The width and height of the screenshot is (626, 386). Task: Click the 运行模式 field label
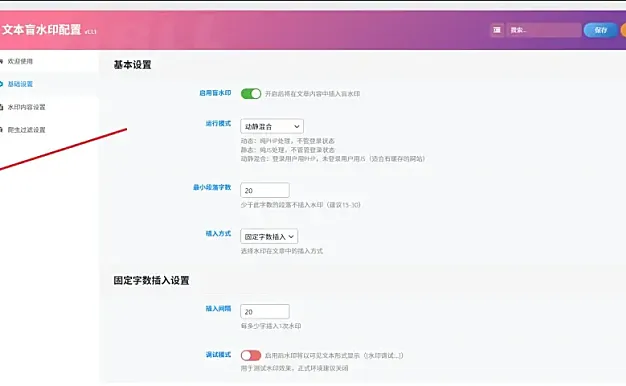[218, 124]
